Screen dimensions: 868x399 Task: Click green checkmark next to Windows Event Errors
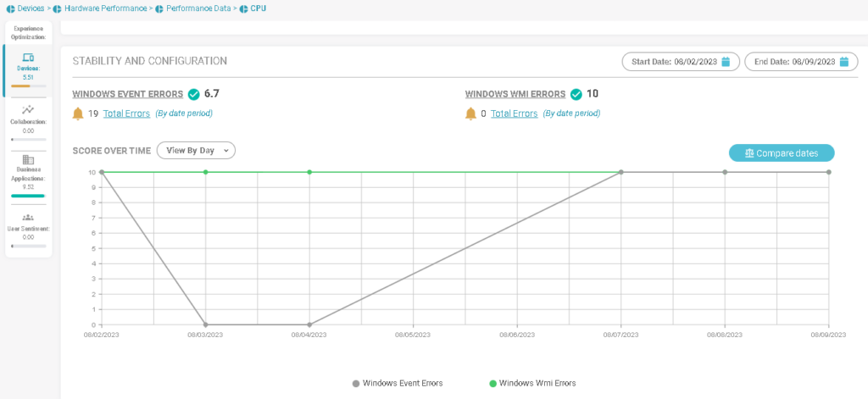tap(193, 94)
